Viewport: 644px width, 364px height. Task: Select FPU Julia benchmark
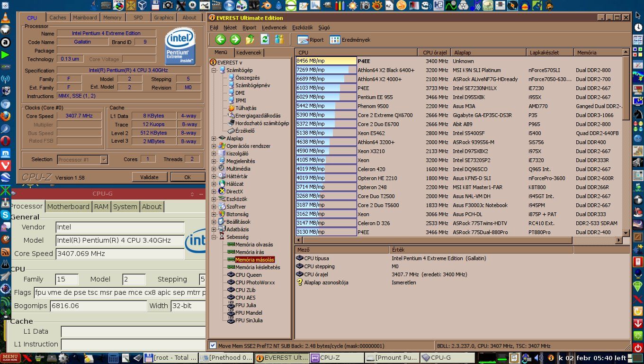245,305
